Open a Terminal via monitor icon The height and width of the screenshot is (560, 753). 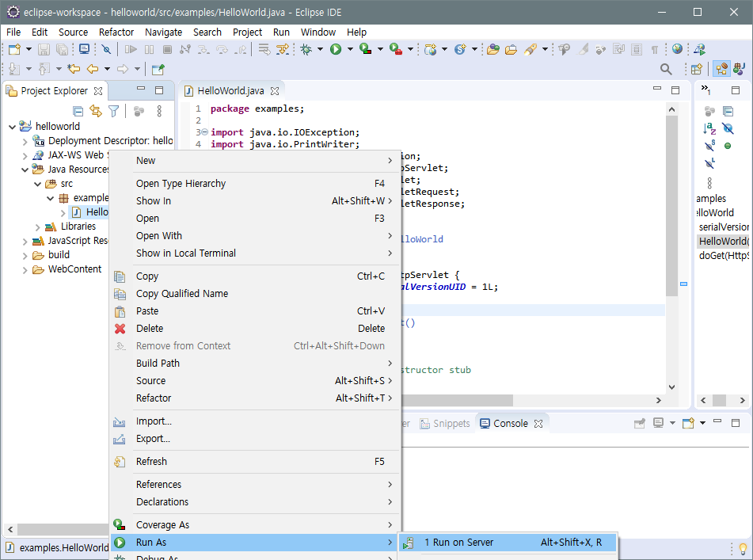point(84,49)
